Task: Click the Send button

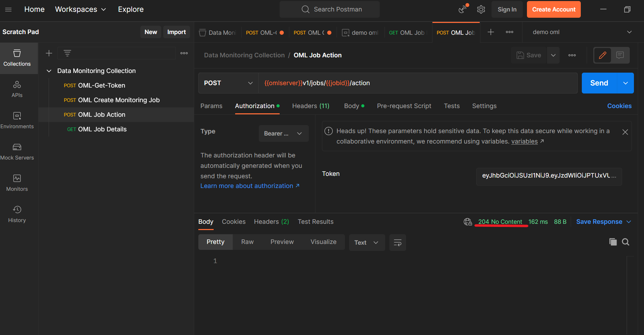Action: 599,83
